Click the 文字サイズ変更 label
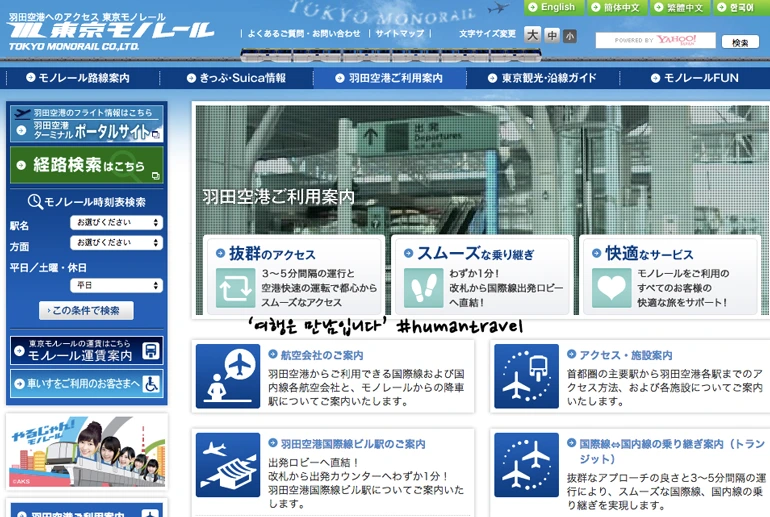This screenshot has width=770, height=517. (487, 34)
